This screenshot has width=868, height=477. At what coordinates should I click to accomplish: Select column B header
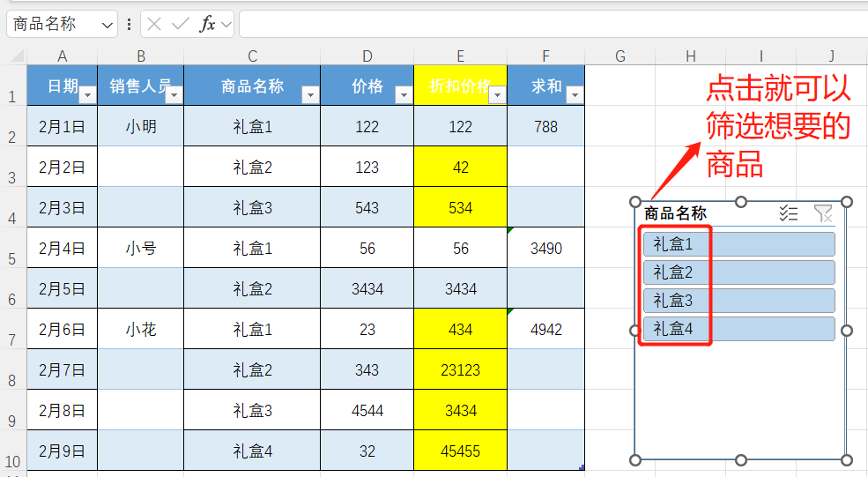tap(141, 56)
